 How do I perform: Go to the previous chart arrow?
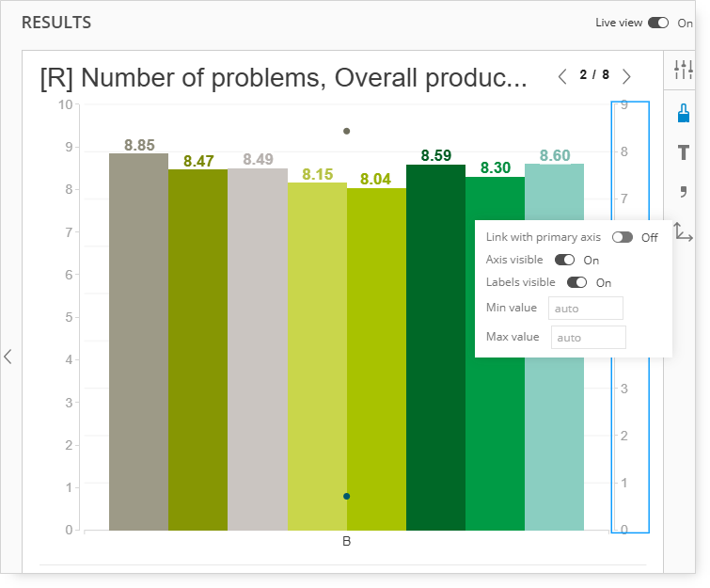(562, 76)
